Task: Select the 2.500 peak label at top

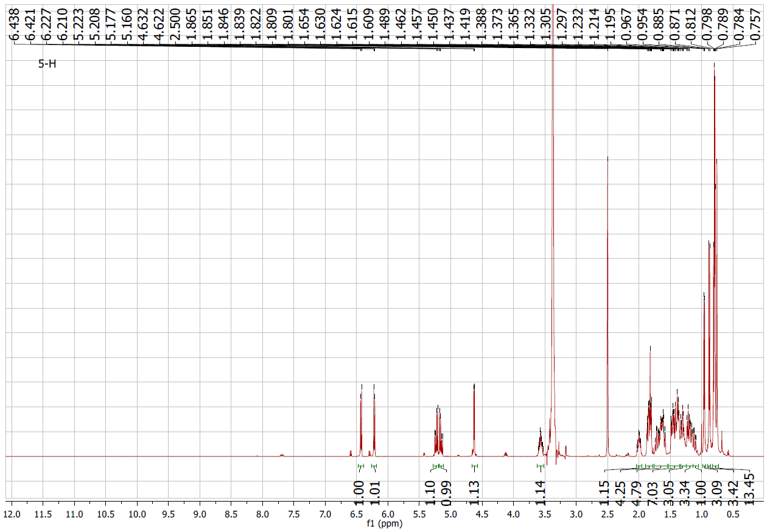Action: pyautogui.click(x=175, y=22)
